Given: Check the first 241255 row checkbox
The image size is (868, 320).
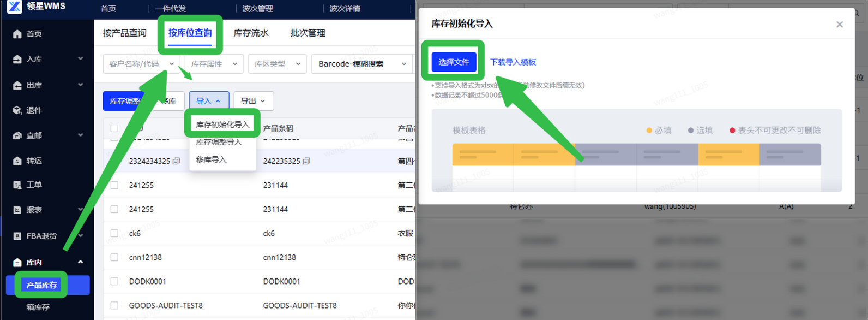Looking at the screenshot, I should coord(114,185).
